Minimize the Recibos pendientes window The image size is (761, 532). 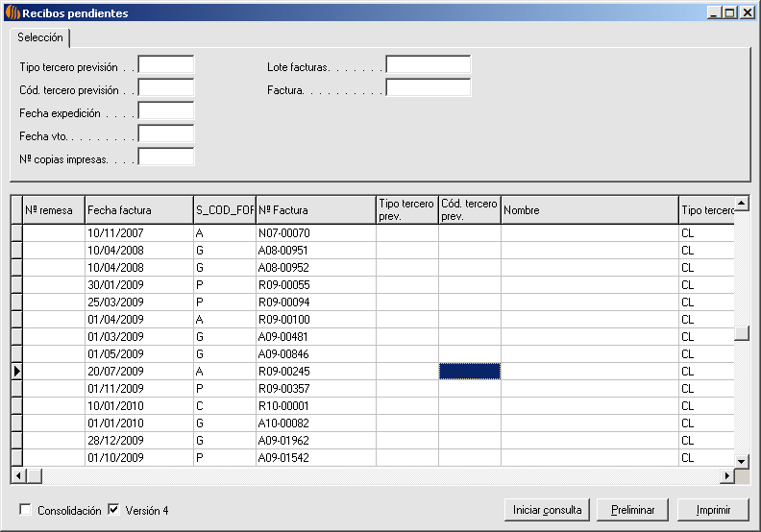(x=714, y=13)
